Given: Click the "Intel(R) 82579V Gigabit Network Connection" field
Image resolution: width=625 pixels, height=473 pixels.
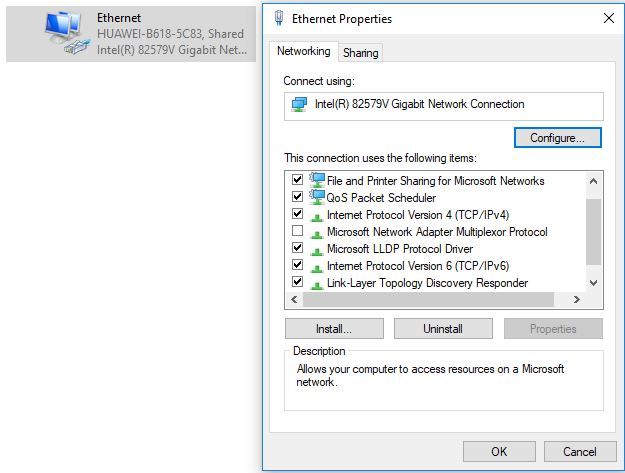Looking at the screenshot, I should (444, 106).
